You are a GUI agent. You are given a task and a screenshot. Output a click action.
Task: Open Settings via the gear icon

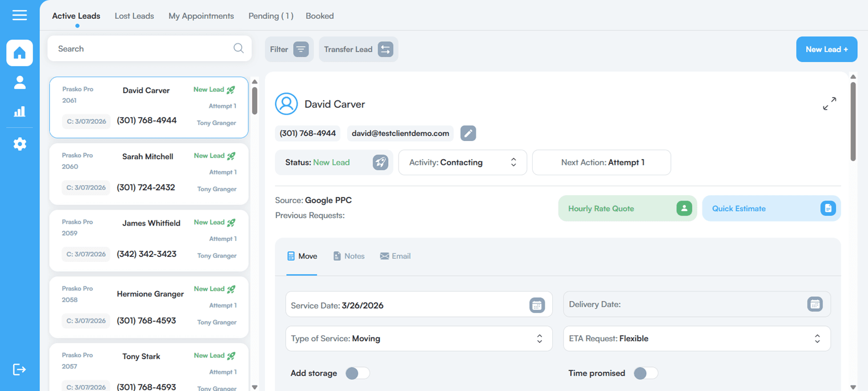tap(19, 144)
